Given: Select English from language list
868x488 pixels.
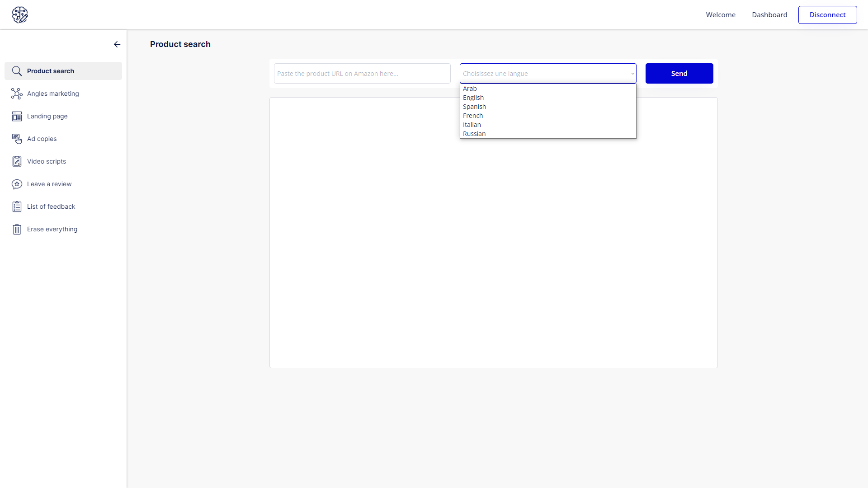Looking at the screenshot, I should click(x=473, y=98).
